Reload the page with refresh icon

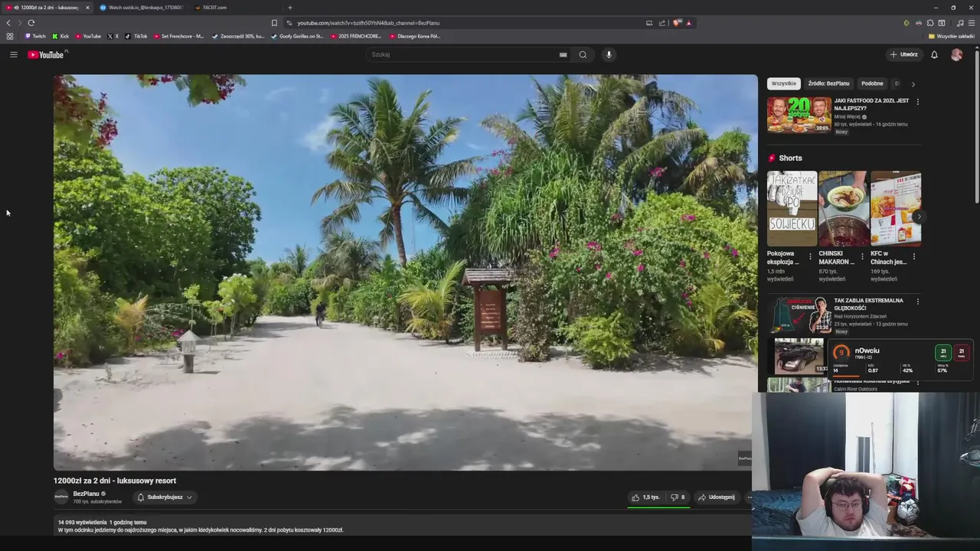coord(31,23)
